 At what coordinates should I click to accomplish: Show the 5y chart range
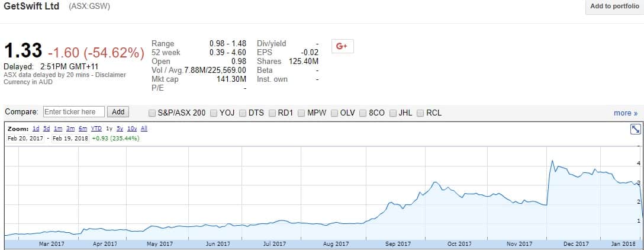pos(120,129)
